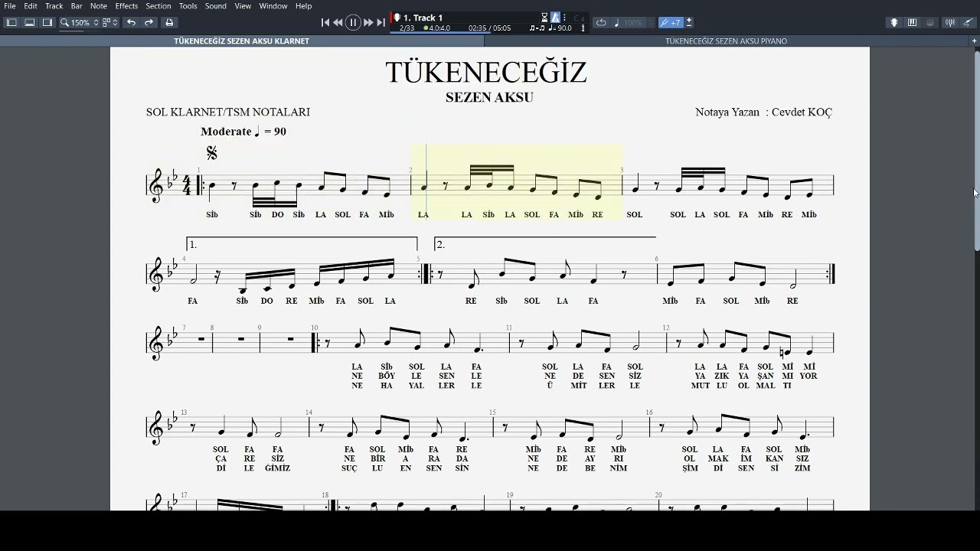Toggle relative speed note icon
Image resolution: width=980 pixels, height=551 pixels.
coord(616,23)
